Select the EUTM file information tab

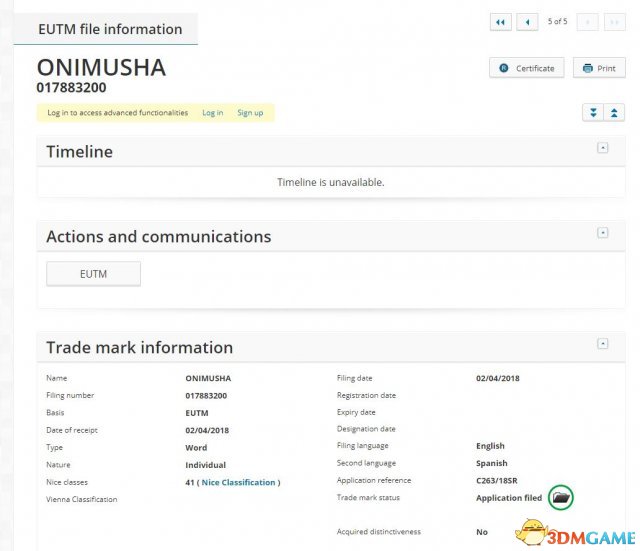pos(110,29)
